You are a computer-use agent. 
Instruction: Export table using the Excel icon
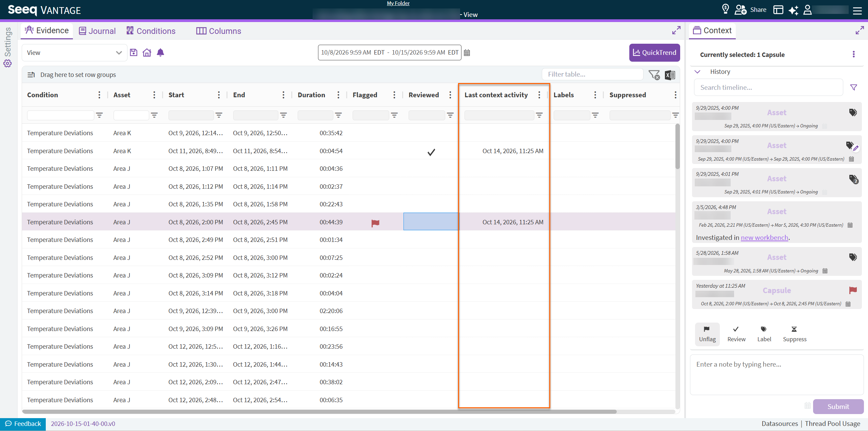pos(670,75)
